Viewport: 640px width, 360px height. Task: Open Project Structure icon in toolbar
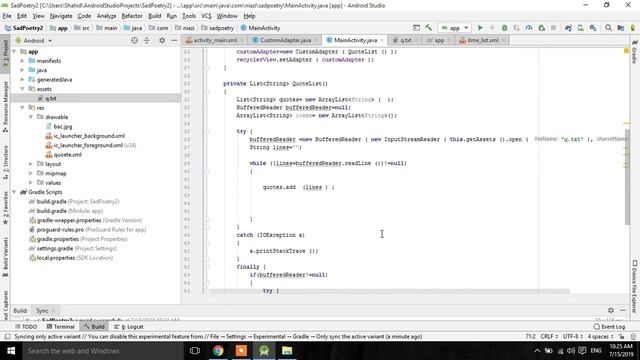621,28
